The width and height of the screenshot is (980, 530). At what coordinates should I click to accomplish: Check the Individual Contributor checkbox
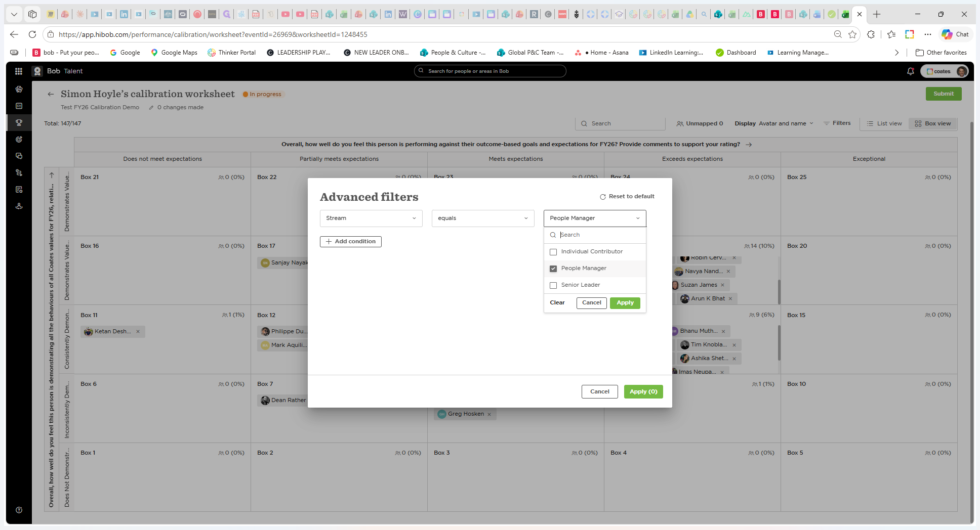(553, 252)
